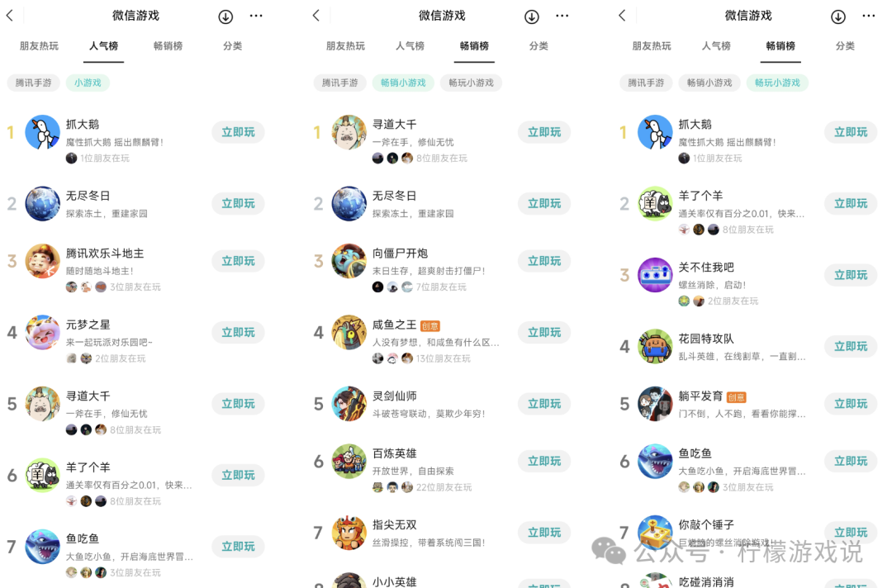This screenshot has height=588, width=892.
Task: Switch to the 人气榜 tab in the left panel
Action: click(x=103, y=46)
